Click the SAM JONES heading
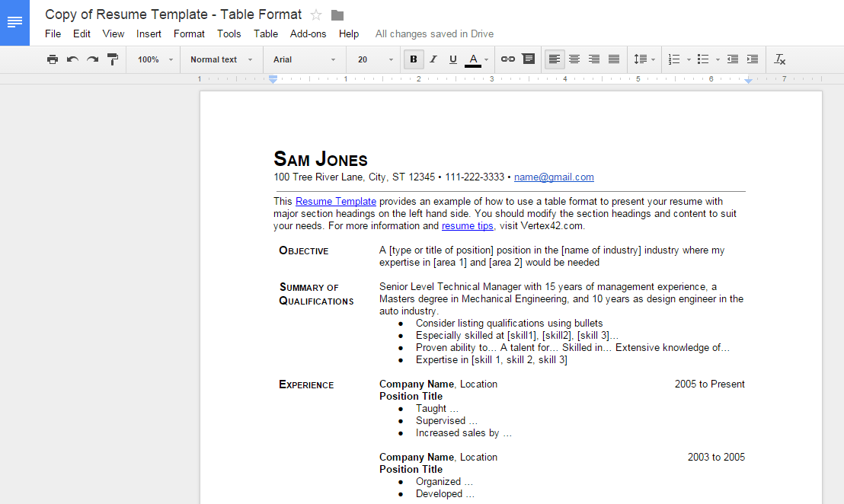Viewport: 844px width, 504px height. [320, 159]
